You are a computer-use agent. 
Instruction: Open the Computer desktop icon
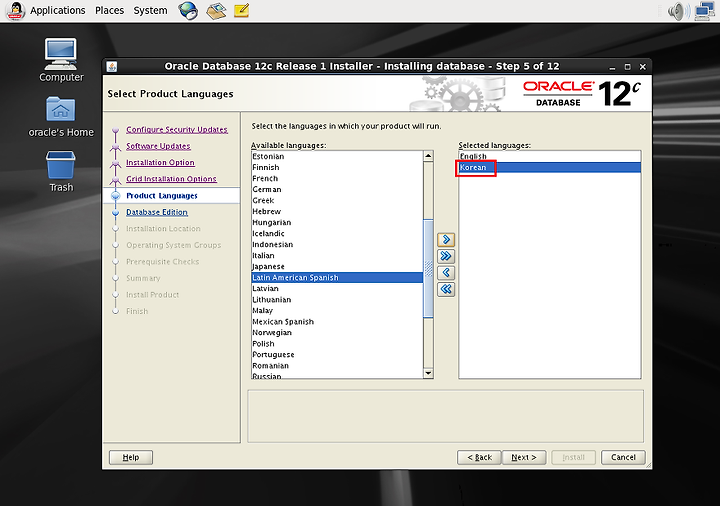[61, 60]
